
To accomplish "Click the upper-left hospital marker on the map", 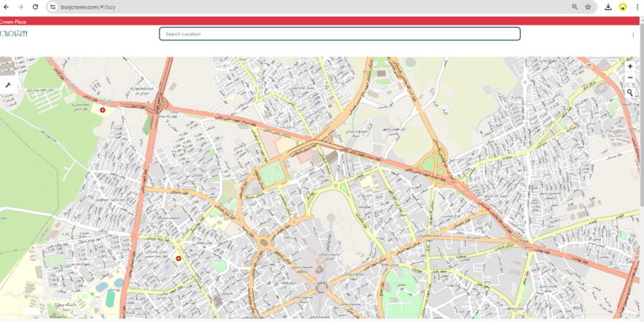I will (103, 110).
